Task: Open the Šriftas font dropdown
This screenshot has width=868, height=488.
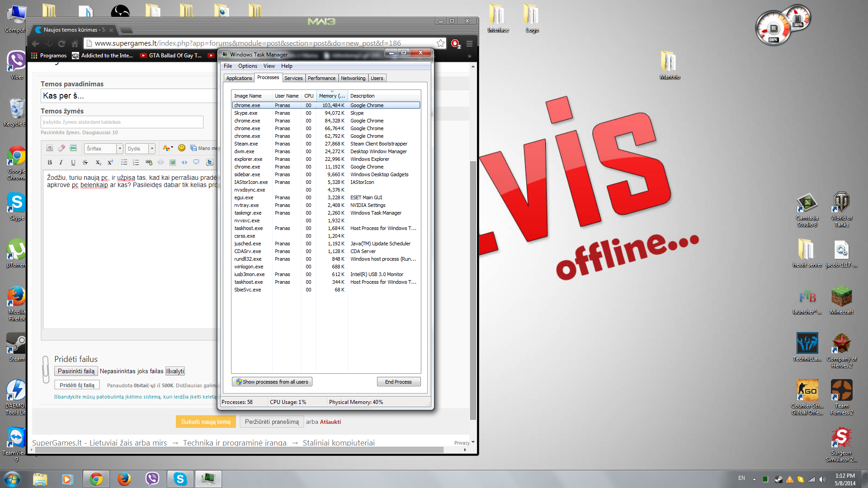Action: (104, 149)
